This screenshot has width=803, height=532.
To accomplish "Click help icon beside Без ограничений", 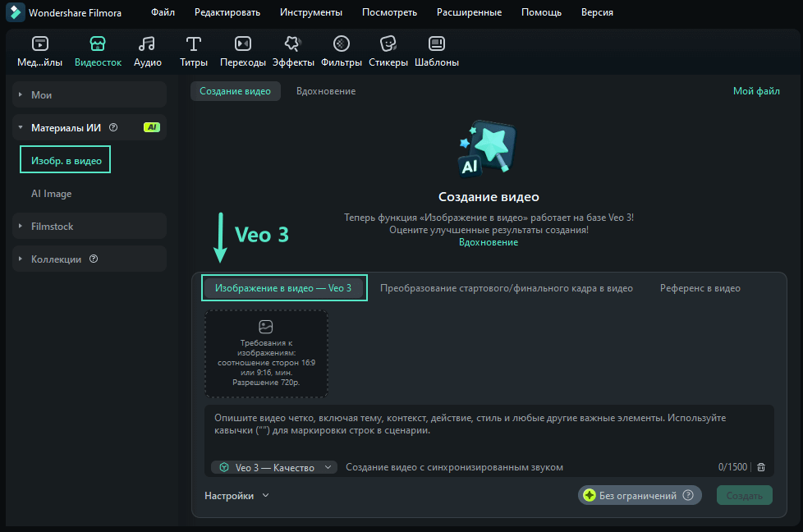I will 688,495.
